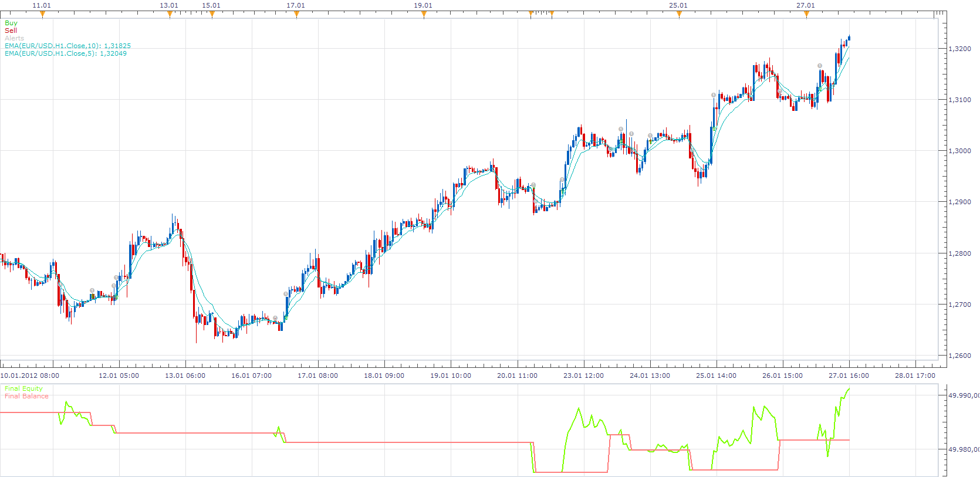Select the EMA 5 indicator legend entry
This screenshot has height=477, width=980.
(66, 53)
